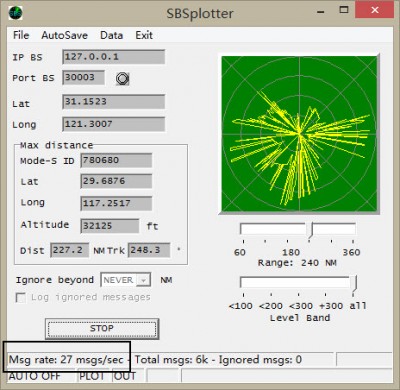Maximize the SBSplotter window
Image resolution: width=400 pixels, height=390 pixels.
coord(344,10)
